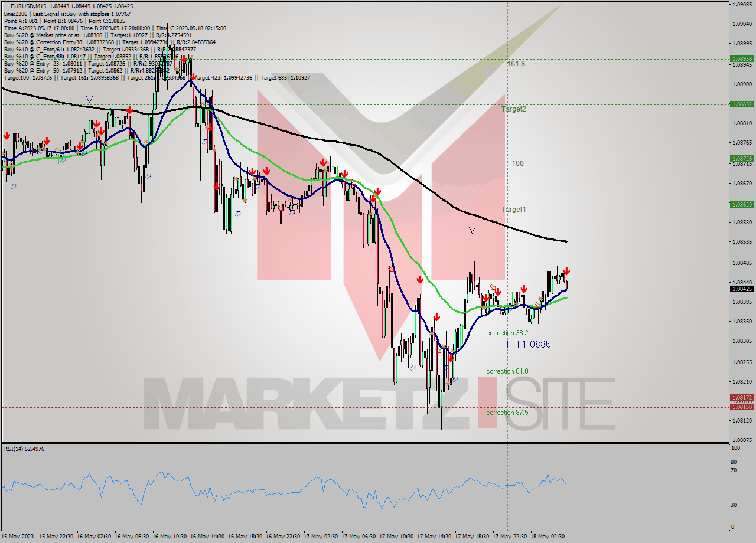756x543 pixels.
Task: Click the blue 'V' wave marker
Action: [x=89, y=100]
